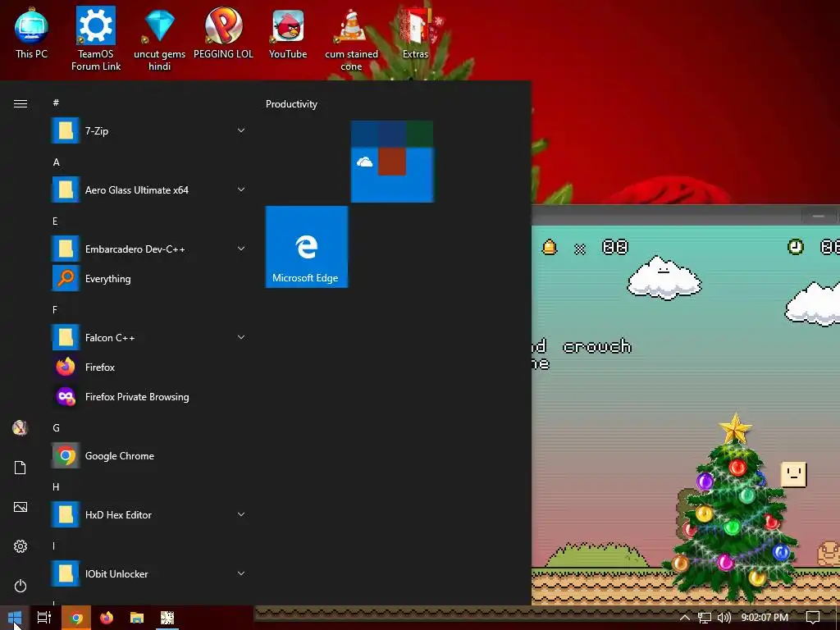Screen dimensions: 840x630
Task: Open the network status tray icon
Action: pyautogui.click(x=705, y=618)
